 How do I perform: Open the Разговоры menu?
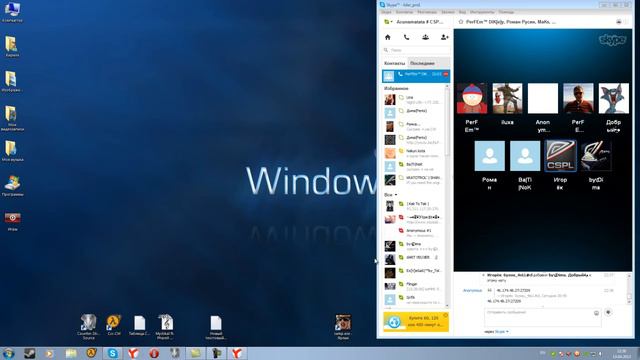(427, 12)
